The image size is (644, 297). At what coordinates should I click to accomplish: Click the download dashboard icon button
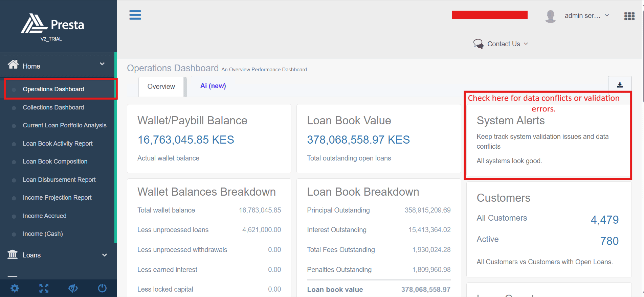pos(620,85)
